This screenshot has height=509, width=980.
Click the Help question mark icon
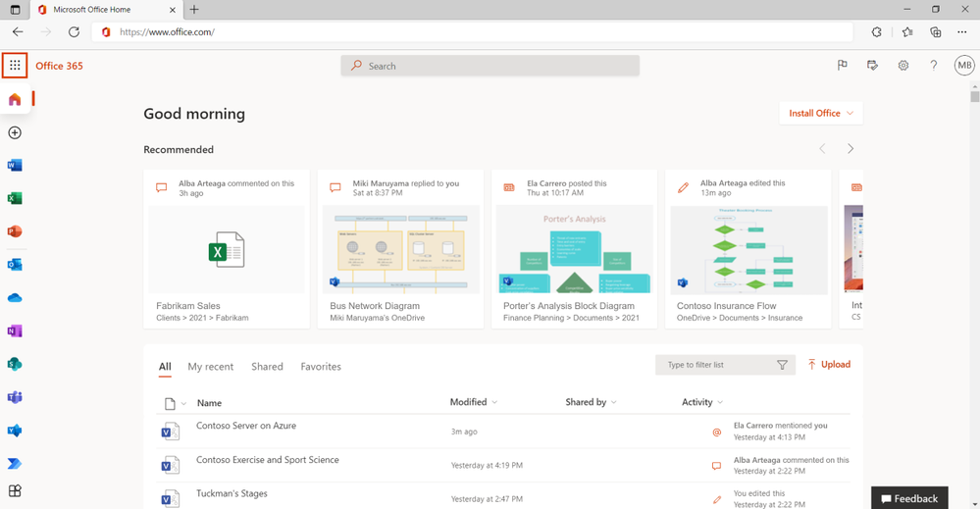[934, 65]
